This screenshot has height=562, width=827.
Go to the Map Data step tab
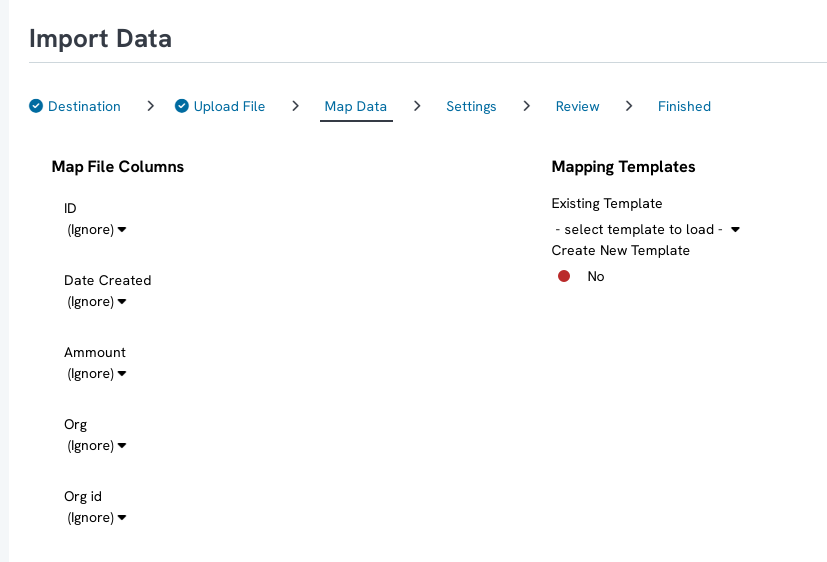(x=356, y=106)
